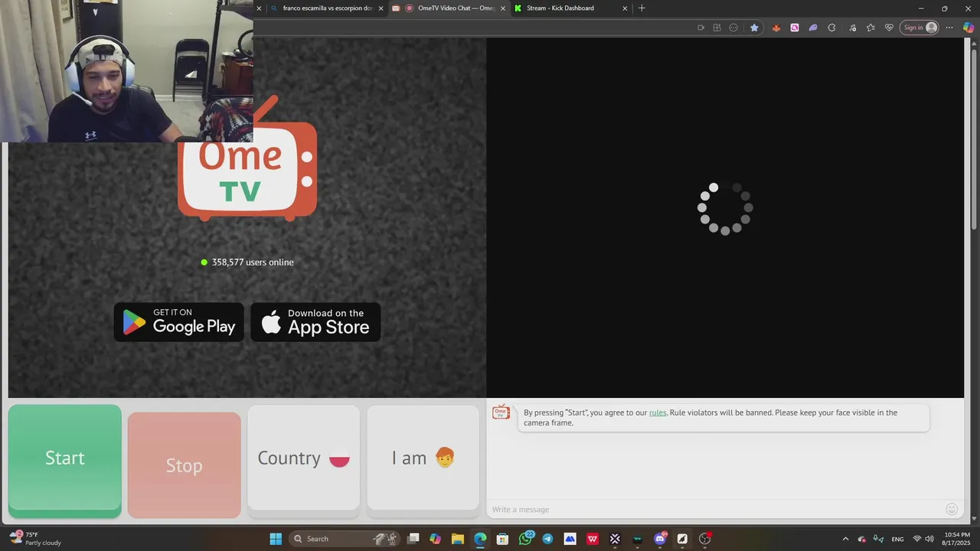This screenshot has height=551, width=980.
Task: Open the purple ghost extension icon
Action: pos(813,28)
